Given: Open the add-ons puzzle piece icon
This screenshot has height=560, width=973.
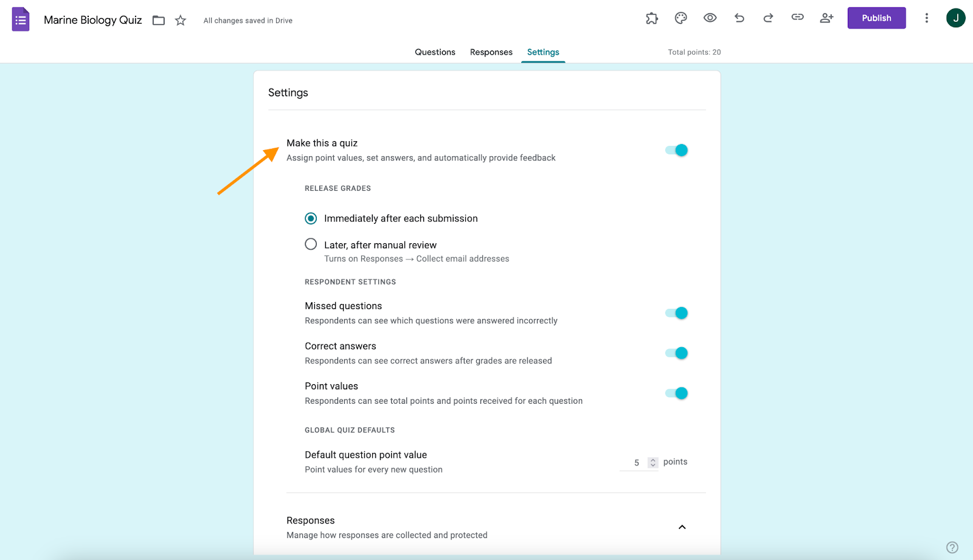Looking at the screenshot, I should 651,18.
